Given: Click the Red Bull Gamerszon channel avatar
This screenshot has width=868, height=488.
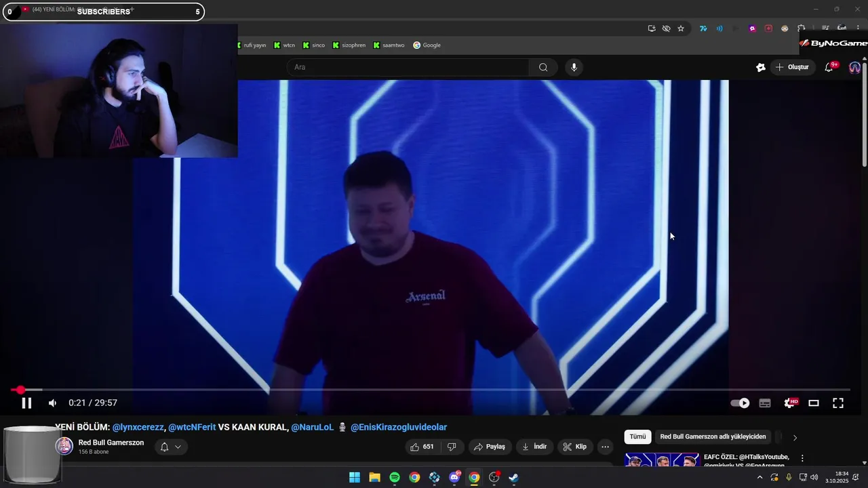Looking at the screenshot, I should (64, 446).
